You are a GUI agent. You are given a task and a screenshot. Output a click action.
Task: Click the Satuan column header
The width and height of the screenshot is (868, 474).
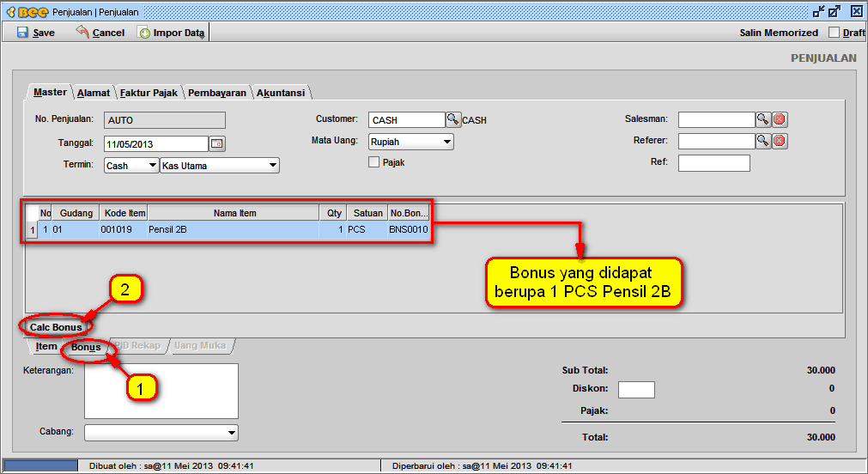[x=367, y=213]
